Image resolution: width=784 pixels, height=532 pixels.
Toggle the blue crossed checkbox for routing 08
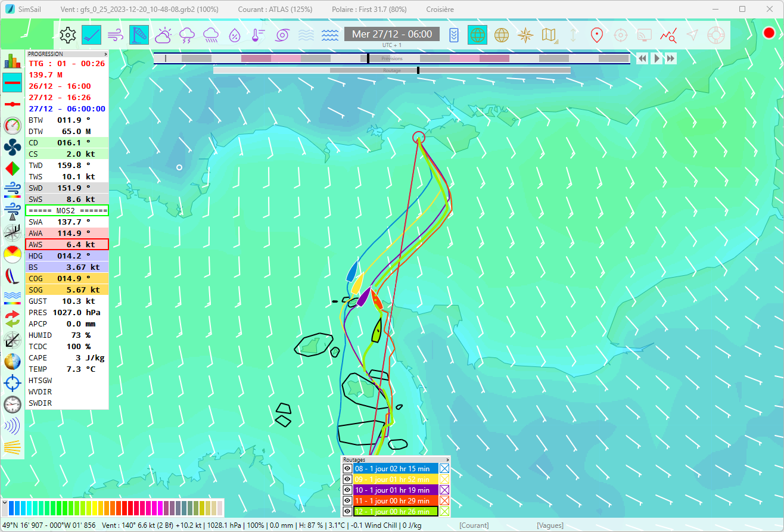coord(444,469)
